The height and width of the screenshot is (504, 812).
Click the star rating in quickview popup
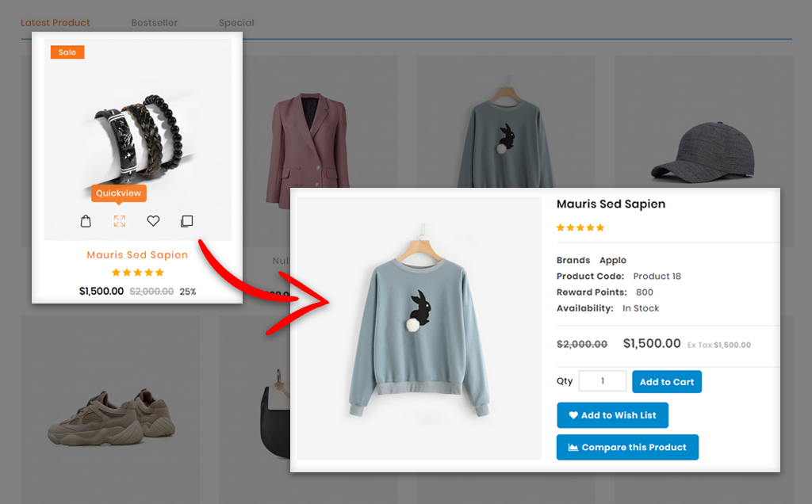pyautogui.click(x=580, y=228)
